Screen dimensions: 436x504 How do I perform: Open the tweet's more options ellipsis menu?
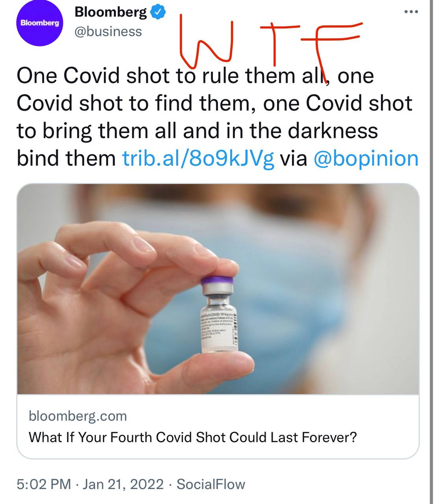411,12
